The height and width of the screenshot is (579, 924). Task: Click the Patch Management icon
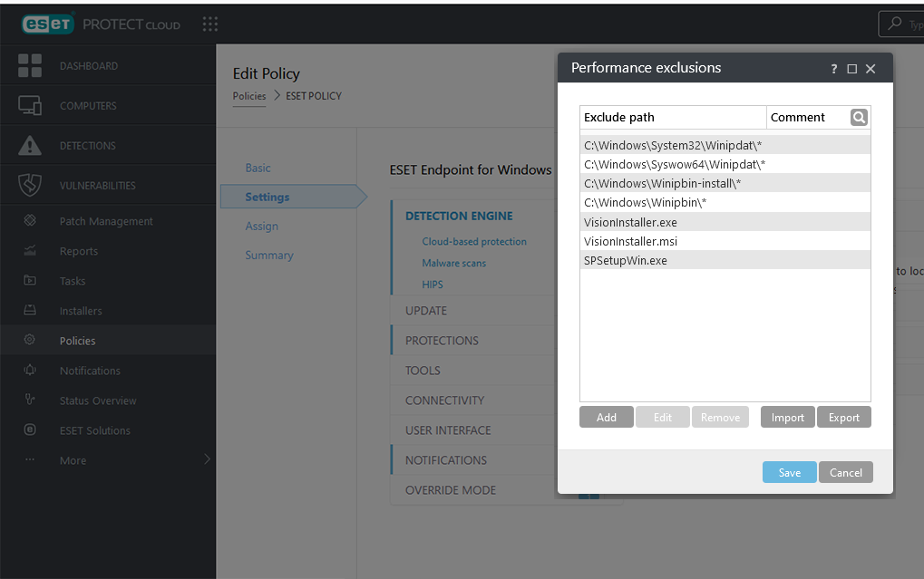pyautogui.click(x=29, y=220)
